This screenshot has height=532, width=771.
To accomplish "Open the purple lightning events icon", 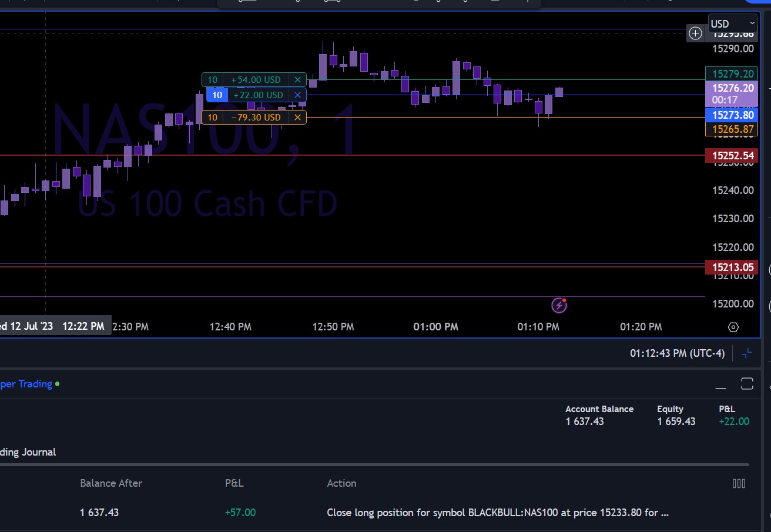I will click(x=559, y=305).
